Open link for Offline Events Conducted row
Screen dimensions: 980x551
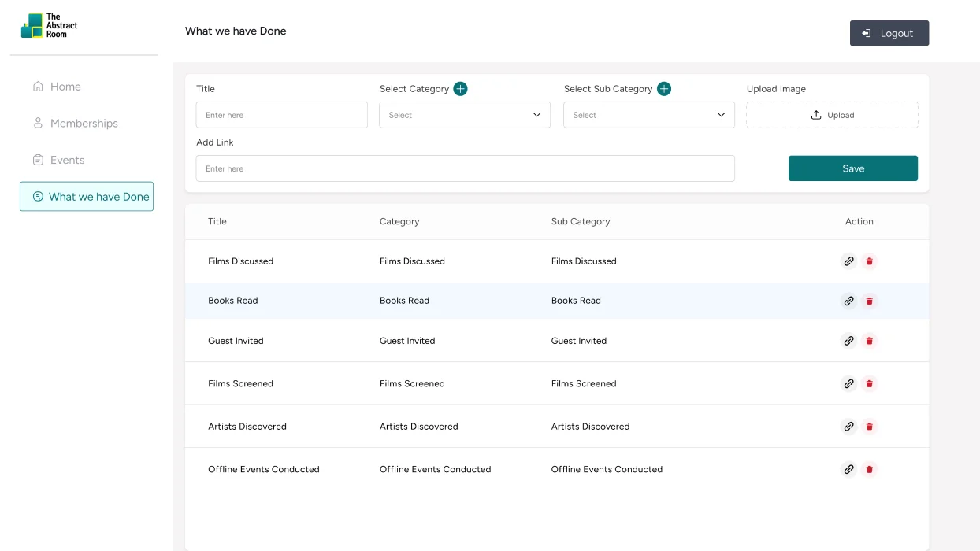(x=848, y=469)
